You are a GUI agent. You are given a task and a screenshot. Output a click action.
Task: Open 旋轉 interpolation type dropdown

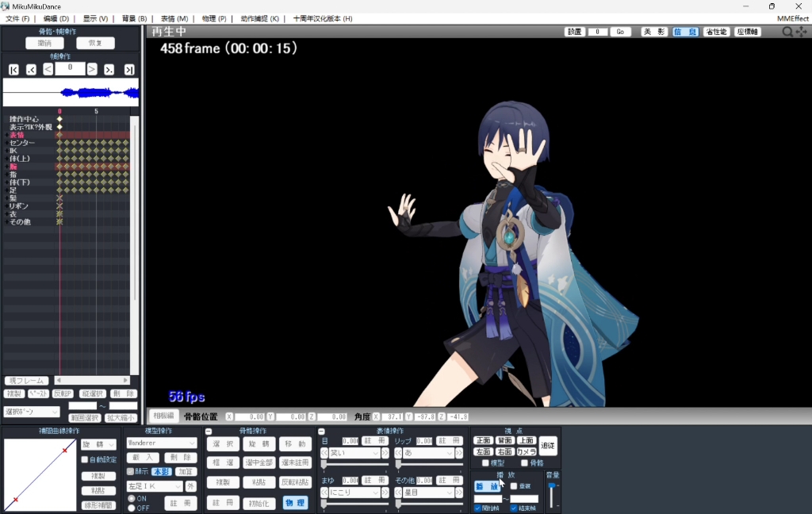coord(98,444)
